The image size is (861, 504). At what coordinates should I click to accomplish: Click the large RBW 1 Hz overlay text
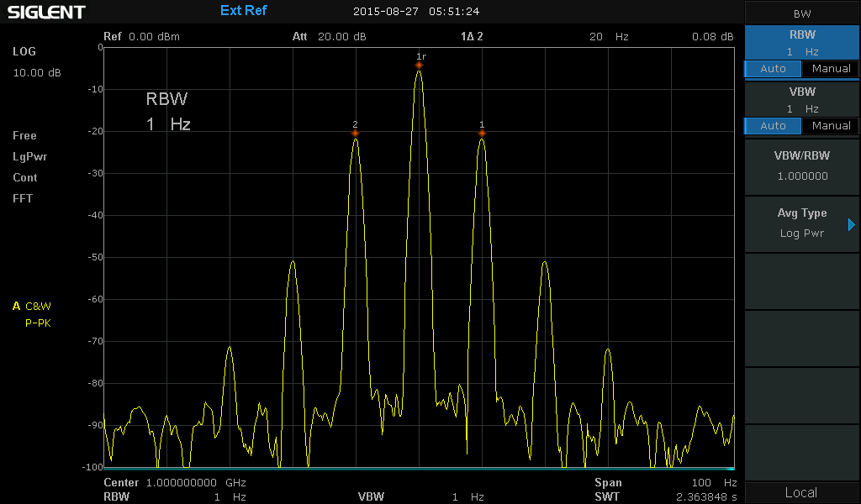(168, 112)
